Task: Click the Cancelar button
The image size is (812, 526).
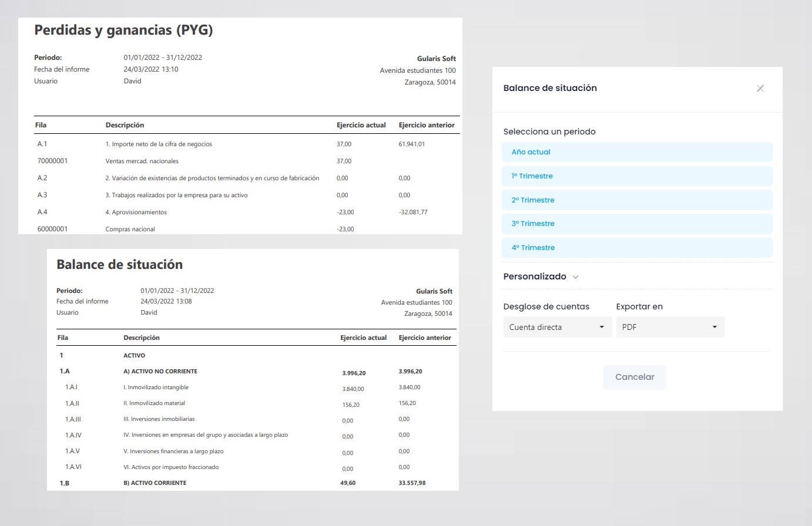Action: 635,377
